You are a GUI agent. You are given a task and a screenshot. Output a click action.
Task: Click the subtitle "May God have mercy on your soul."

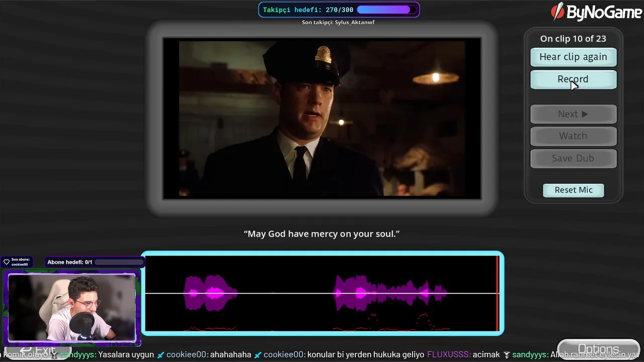pos(321,234)
